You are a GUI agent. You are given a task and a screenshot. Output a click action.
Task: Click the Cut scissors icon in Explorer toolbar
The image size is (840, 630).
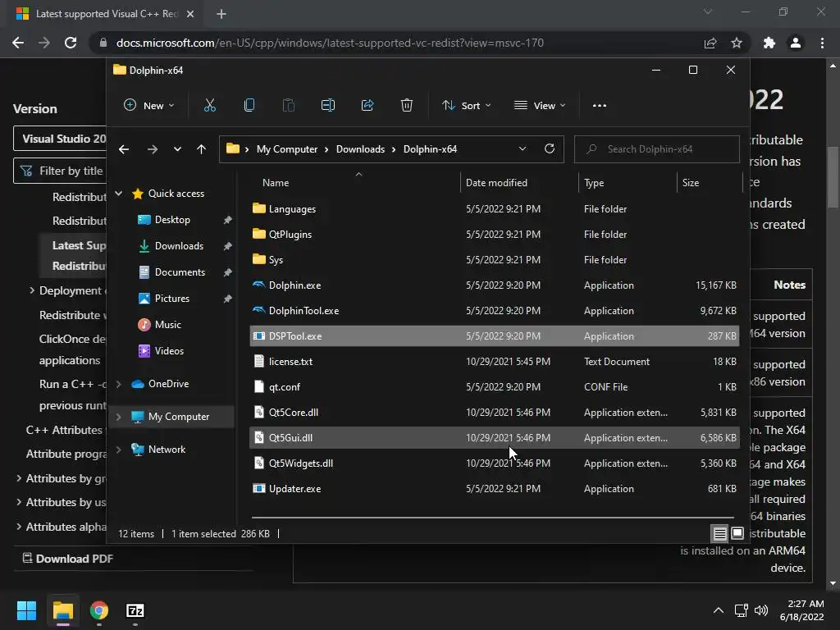209,106
